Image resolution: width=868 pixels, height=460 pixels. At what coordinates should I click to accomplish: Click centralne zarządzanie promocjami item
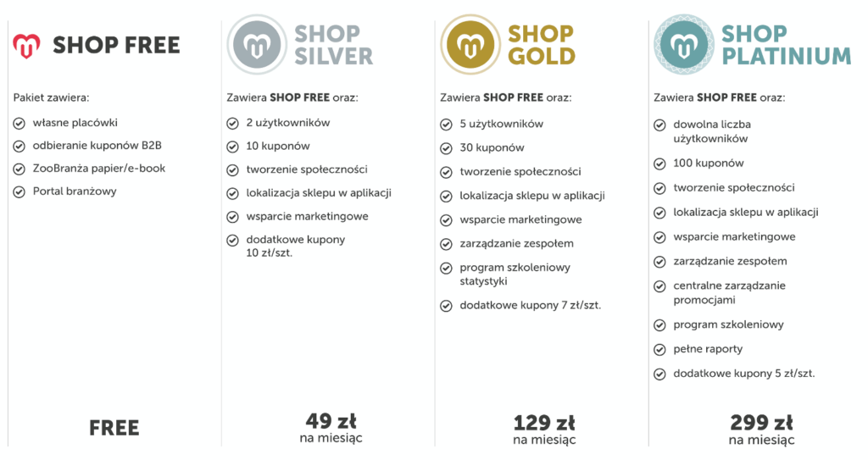729,293
